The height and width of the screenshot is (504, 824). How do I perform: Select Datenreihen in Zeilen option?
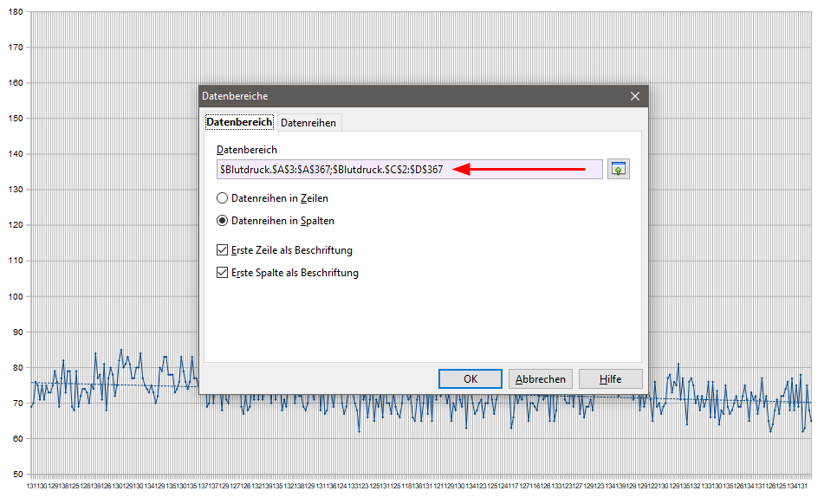pyautogui.click(x=223, y=198)
